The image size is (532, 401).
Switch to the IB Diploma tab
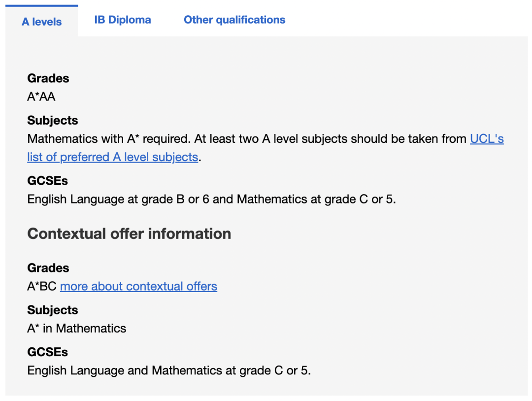tap(123, 20)
